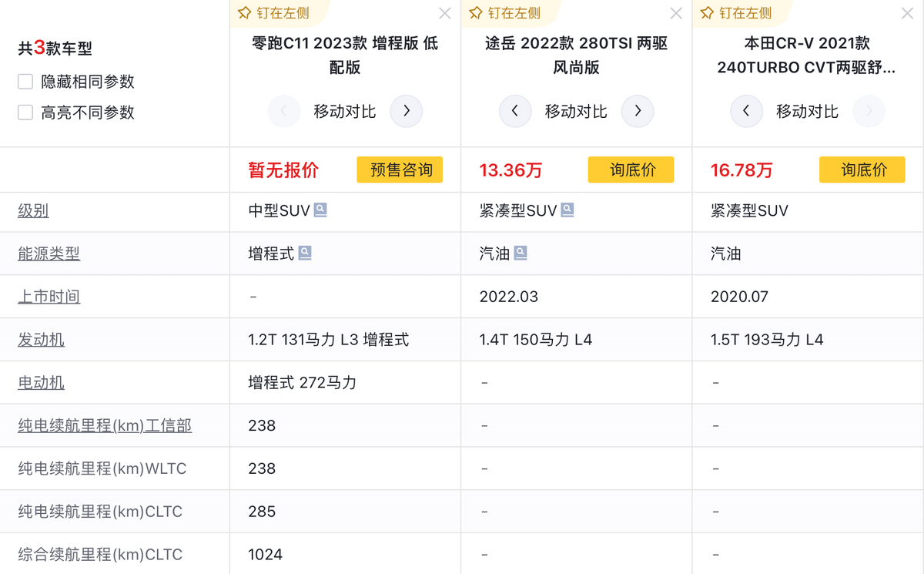Click 预售咨询 button for 零跑C11
Viewport: 924px width, 574px height.
coord(400,170)
